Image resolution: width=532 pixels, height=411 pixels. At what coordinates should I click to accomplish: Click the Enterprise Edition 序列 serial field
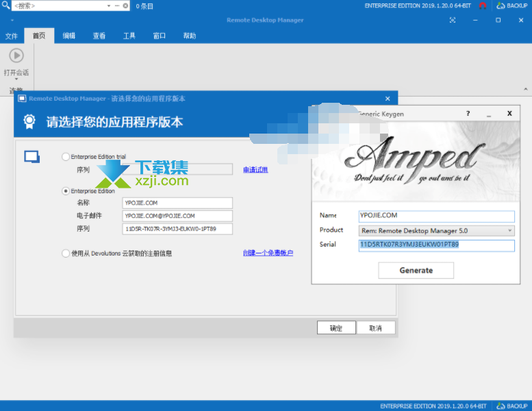(x=177, y=229)
